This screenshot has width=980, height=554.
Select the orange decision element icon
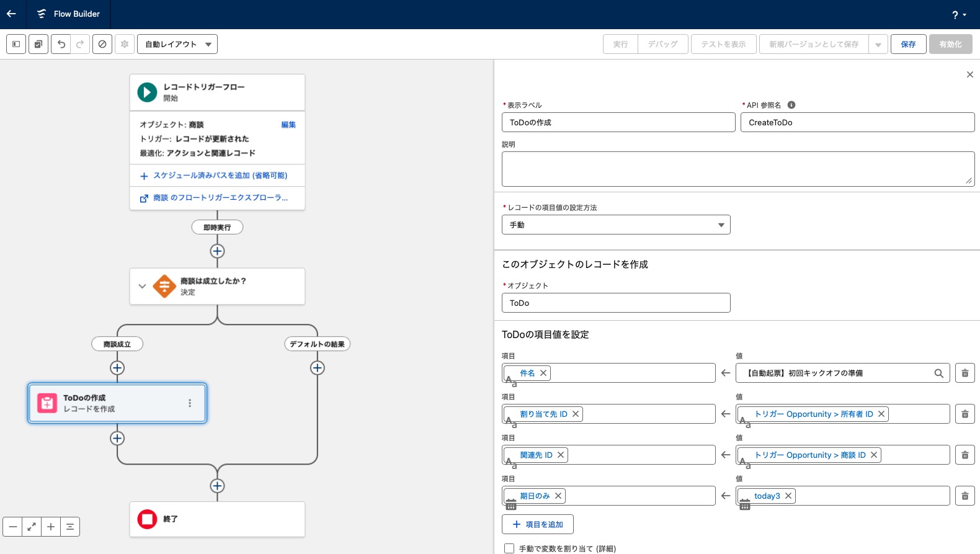[164, 286]
